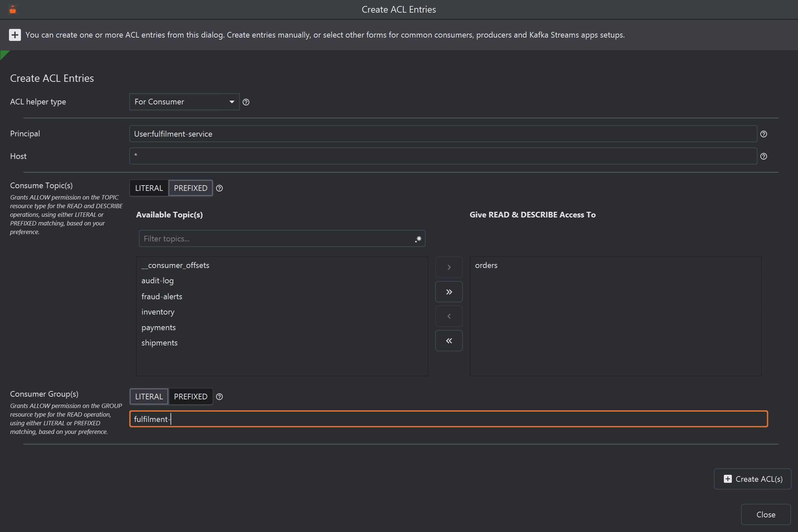Click the consumer group name field

pyautogui.click(x=449, y=419)
